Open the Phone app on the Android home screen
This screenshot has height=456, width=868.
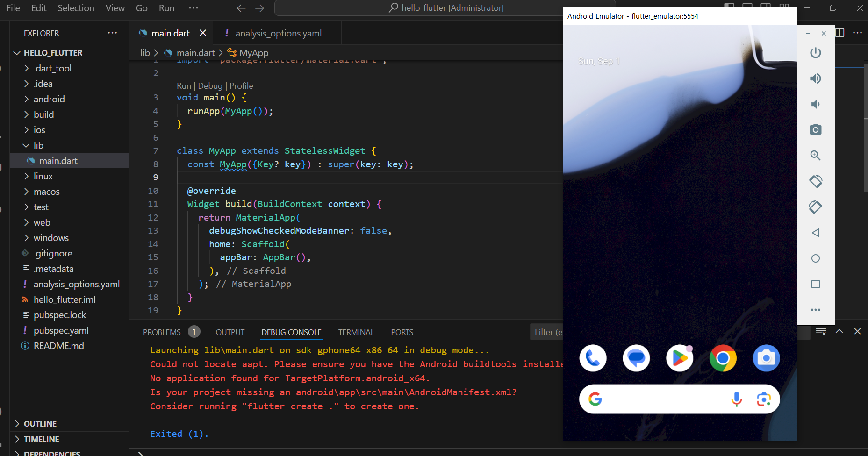tap(593, 358)
